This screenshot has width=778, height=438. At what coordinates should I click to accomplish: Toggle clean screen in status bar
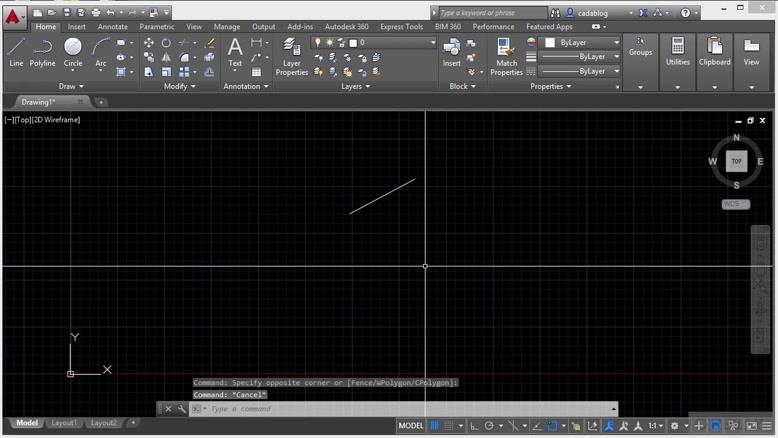pos(752,426)
